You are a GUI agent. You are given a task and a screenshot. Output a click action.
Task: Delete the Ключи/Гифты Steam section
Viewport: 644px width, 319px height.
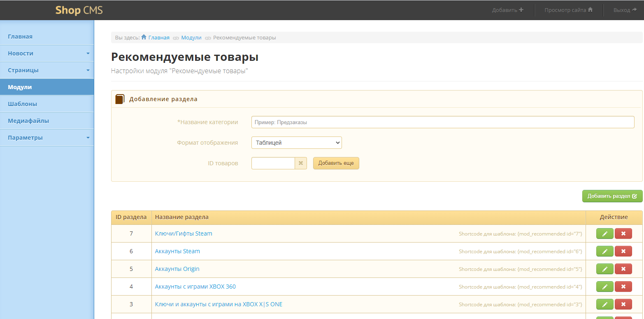623,233
